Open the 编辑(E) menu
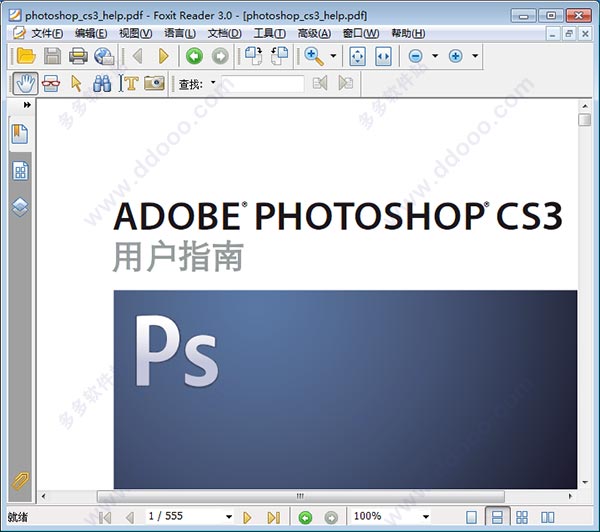 point(91,34)
